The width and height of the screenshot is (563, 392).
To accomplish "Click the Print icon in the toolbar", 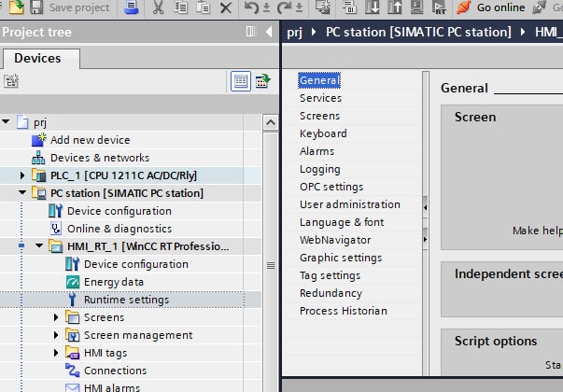I will click(131, 7).
